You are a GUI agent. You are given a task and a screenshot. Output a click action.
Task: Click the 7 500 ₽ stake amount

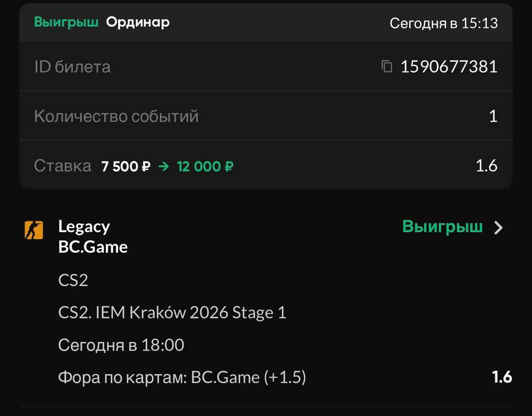click(x=126, y=166)
